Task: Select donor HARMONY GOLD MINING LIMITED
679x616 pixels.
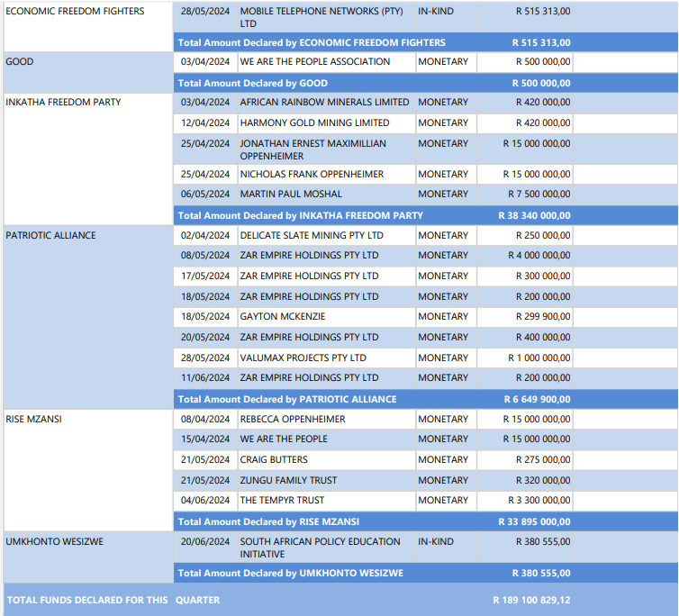Action: click(314, 123)
